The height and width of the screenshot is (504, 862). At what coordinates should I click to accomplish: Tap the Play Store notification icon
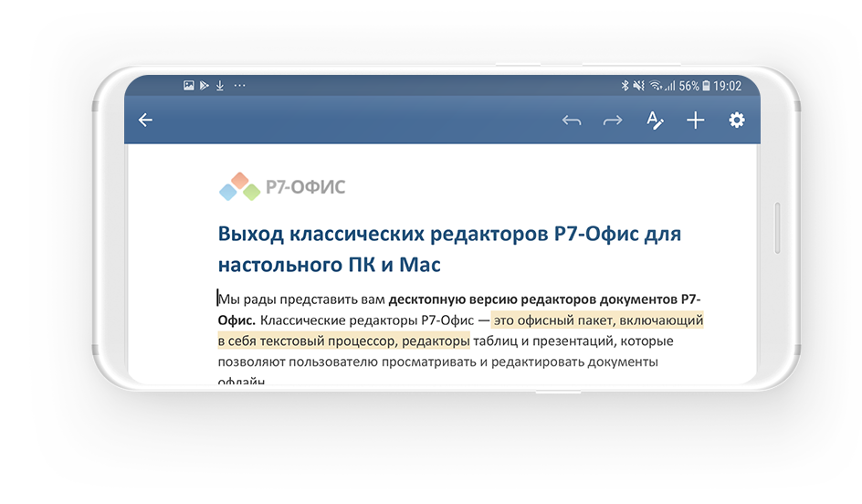pyautogui.click(x=205, y=85)
